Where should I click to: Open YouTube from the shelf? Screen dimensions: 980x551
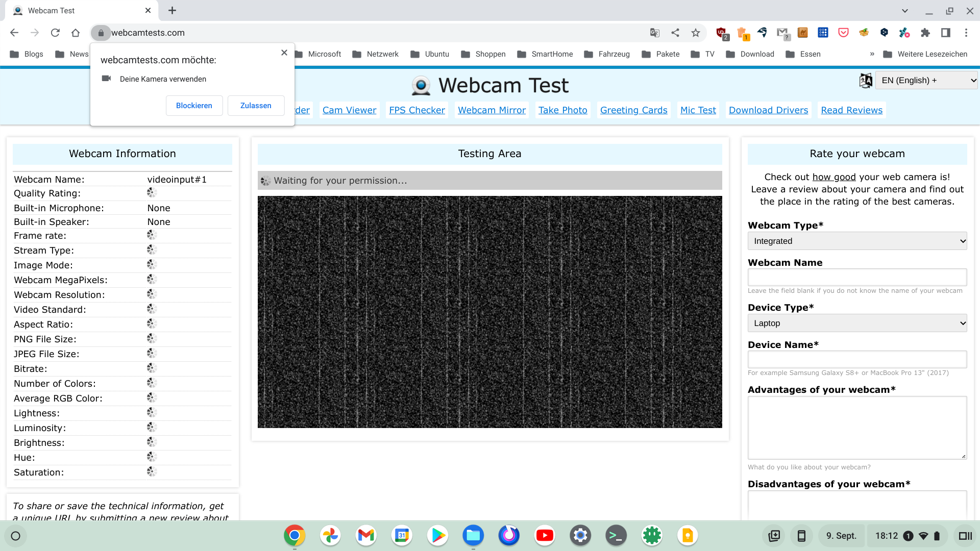(x=545, y=535)
